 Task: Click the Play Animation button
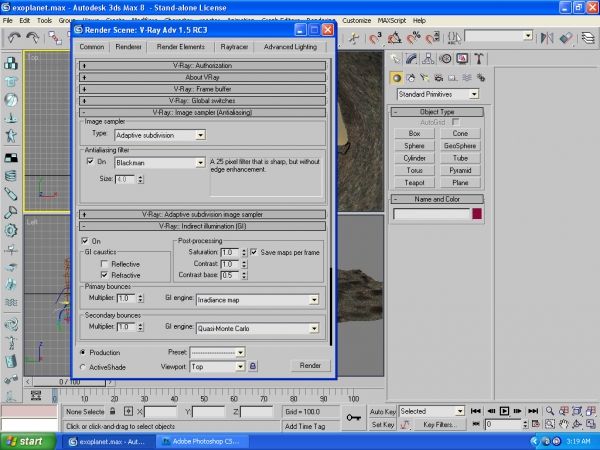(504, 411)
